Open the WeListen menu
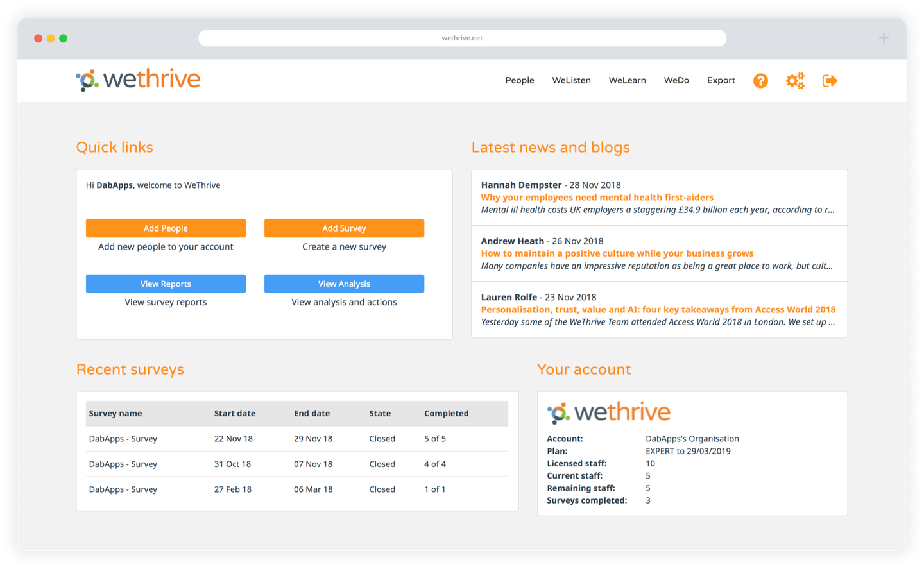The height and width of the screenshot is (569, 924). (x=572, y=80)
